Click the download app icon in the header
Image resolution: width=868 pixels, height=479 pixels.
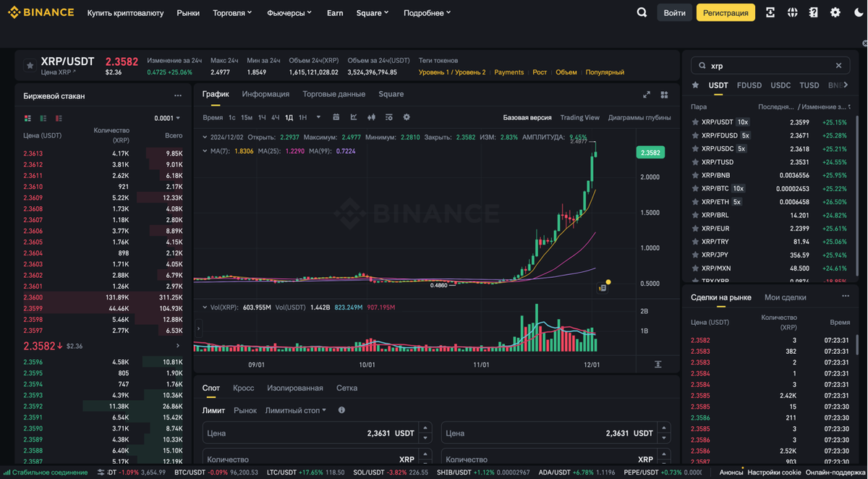point(770,12)
